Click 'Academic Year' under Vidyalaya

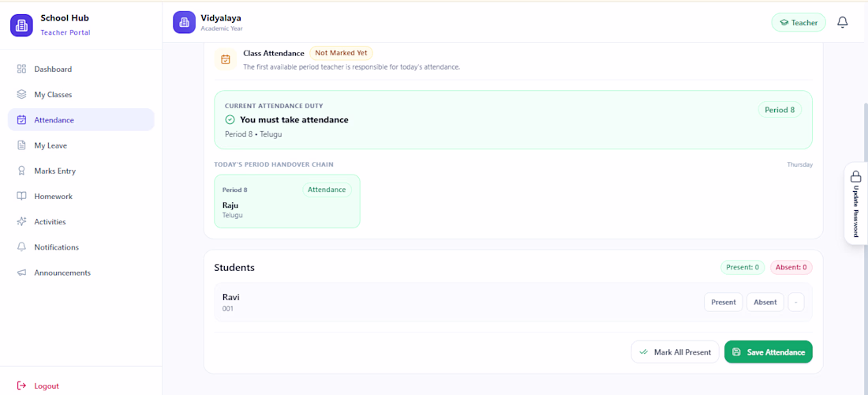222,28
